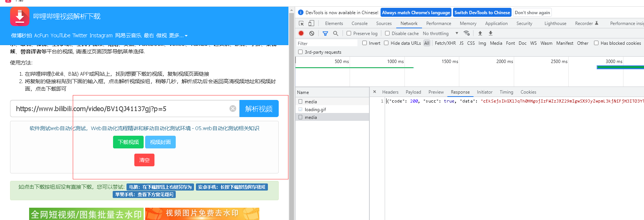Click the import HAR upload icon
Viewport: 644px width, 220px height.
point(480,33)
